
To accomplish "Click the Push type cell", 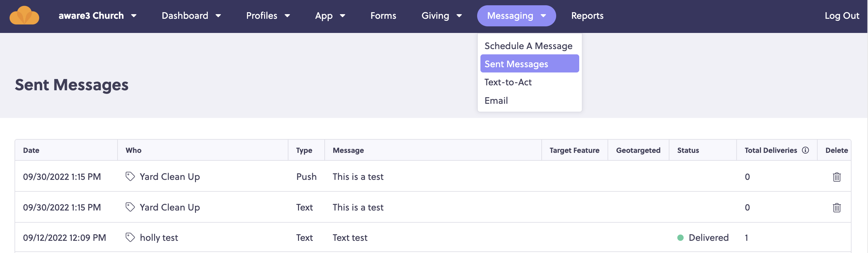I will pos(306,177).
